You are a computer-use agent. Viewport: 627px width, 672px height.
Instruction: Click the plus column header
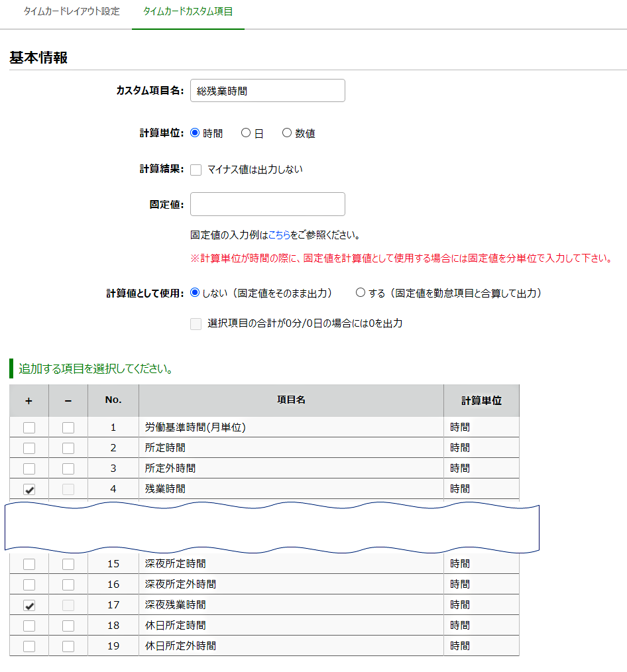click(x=28, y=400)
